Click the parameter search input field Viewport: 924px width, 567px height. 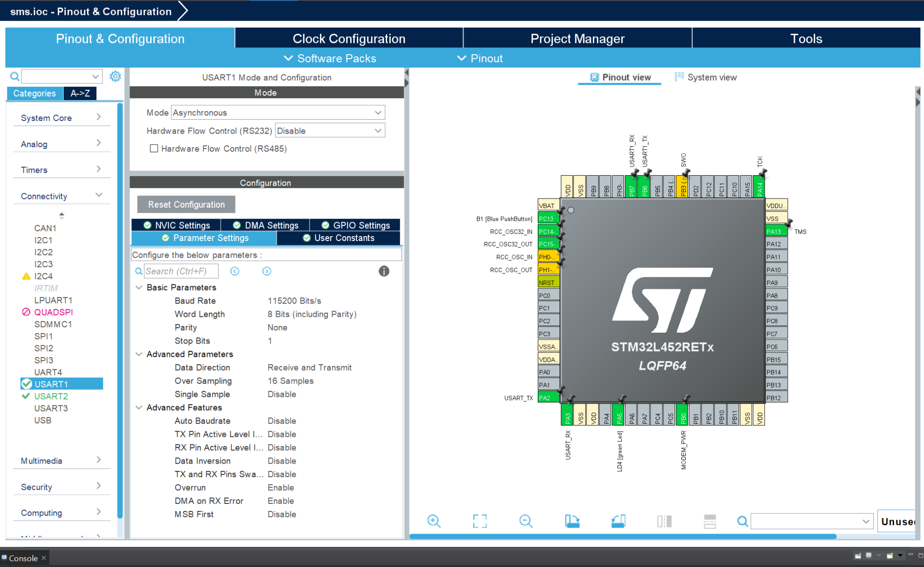(x=181, y=271)
